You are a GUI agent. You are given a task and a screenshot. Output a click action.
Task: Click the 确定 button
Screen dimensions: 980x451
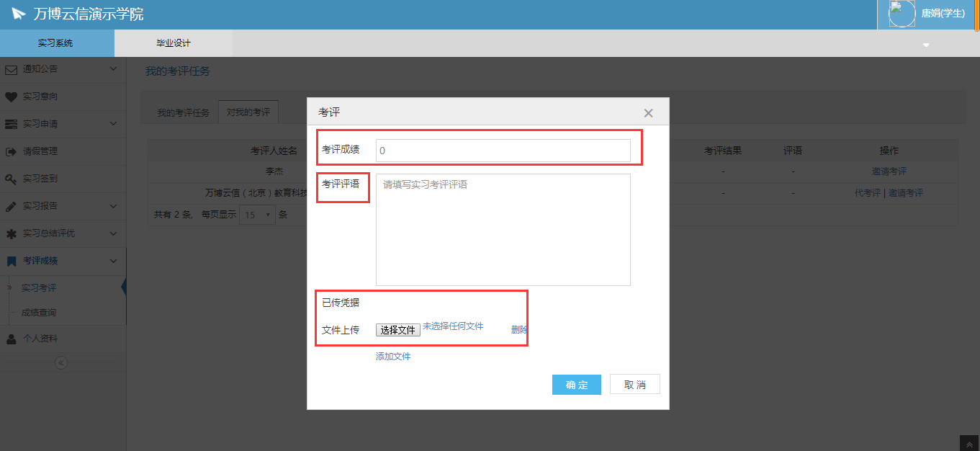[x=576, y=385]
